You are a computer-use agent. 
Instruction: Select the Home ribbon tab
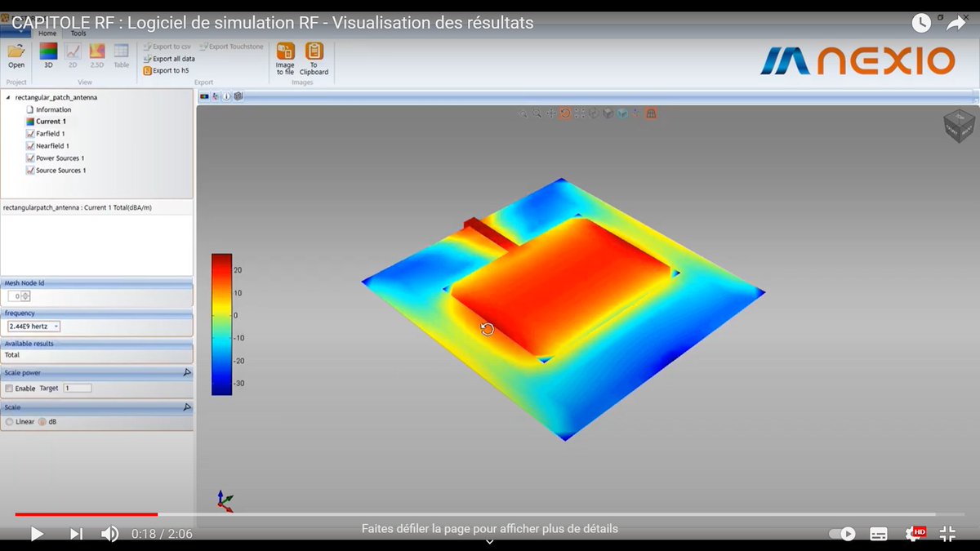click(x=47, y=33)
